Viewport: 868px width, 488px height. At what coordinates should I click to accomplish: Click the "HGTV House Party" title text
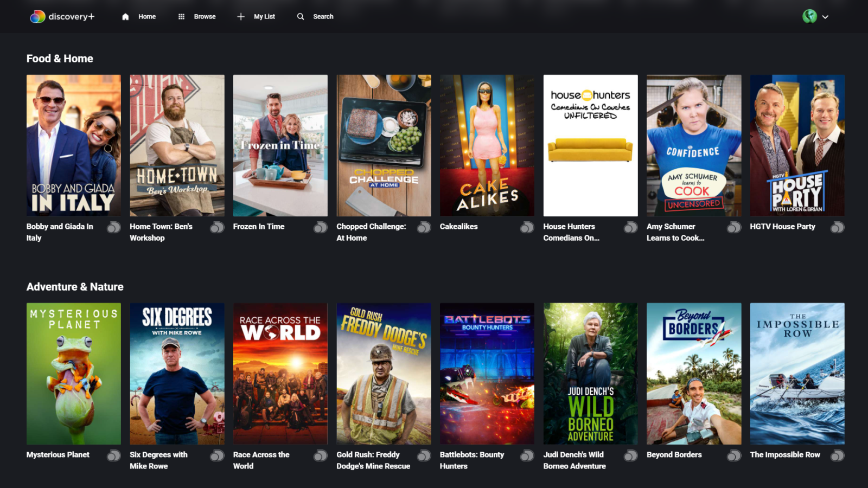(x=783, y=227)
